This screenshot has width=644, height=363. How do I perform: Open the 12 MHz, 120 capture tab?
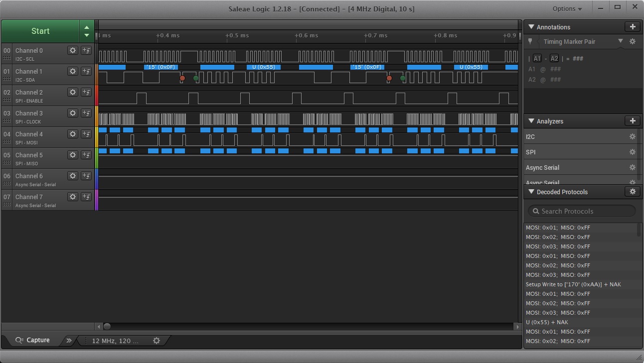click(115, 341)
